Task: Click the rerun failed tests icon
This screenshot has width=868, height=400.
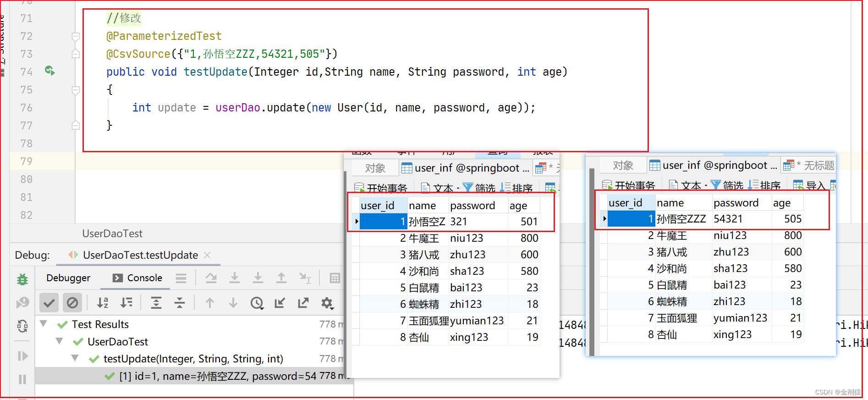Action: [x=22, y=303]
